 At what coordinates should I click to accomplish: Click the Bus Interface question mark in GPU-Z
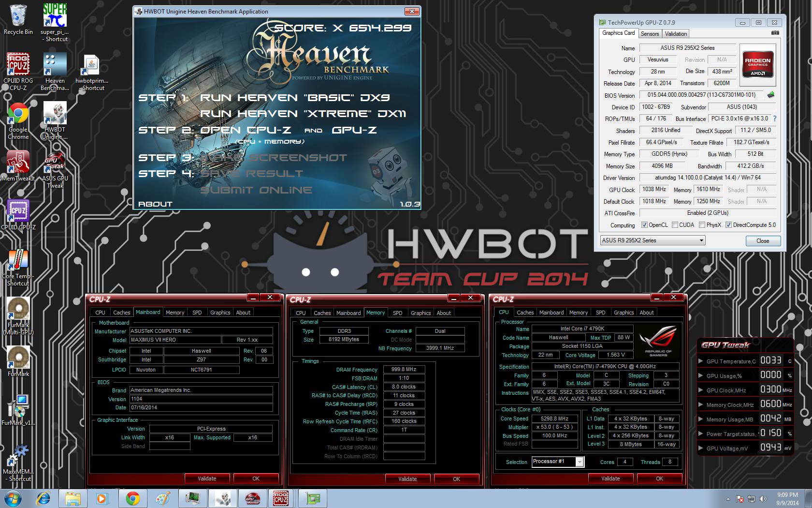click(775, 119)
